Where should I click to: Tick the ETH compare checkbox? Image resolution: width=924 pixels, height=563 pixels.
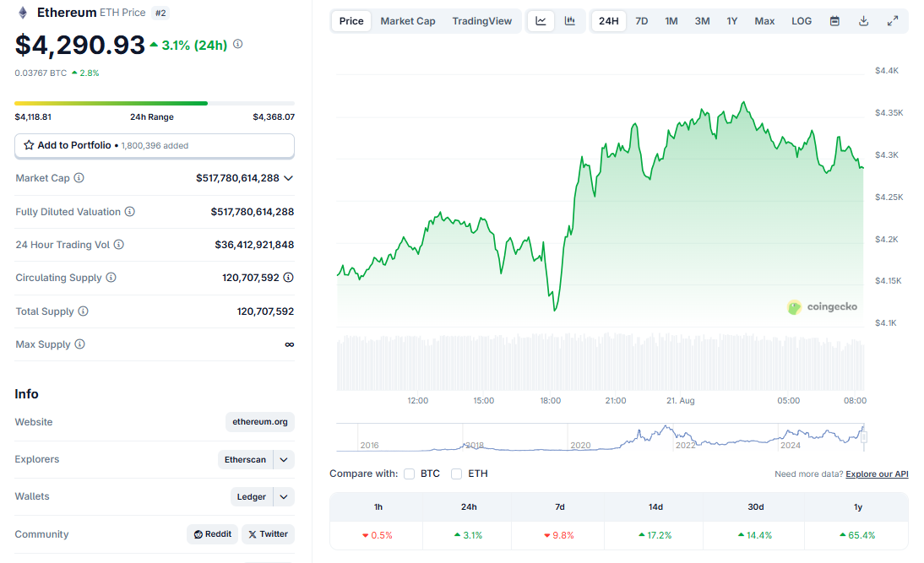(x=456, y=474)
